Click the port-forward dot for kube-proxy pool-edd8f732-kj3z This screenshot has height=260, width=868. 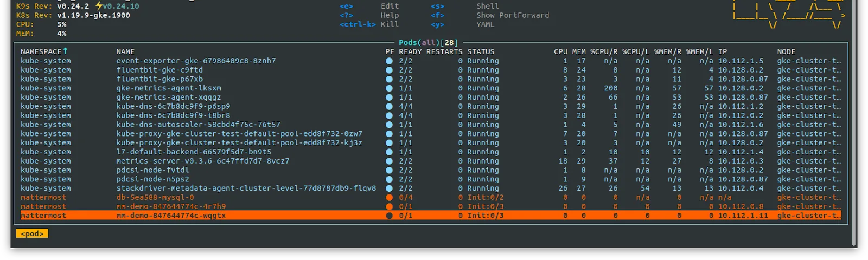pyautogui.click(x=389, y=143)
